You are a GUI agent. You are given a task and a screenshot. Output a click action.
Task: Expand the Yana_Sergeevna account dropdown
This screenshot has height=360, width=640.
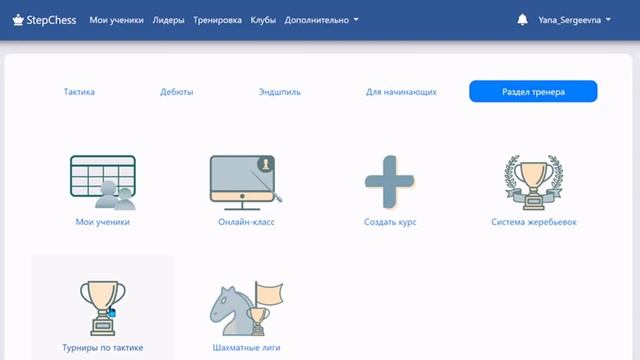(574, 20)
